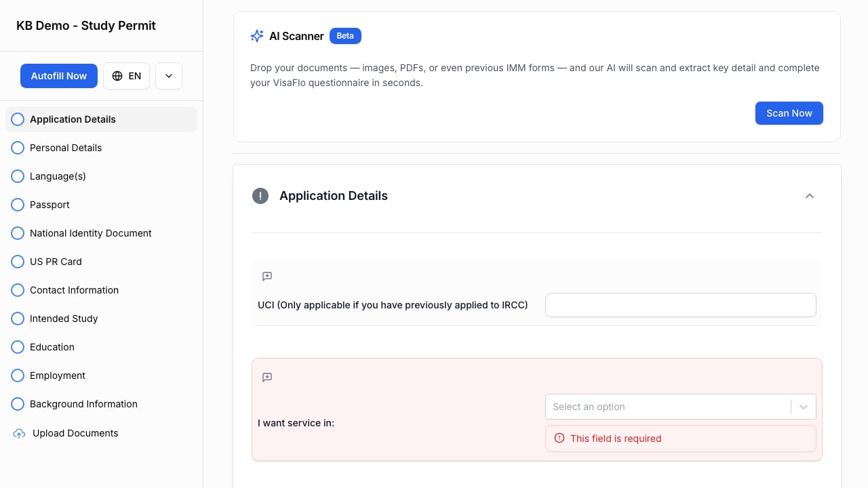
Task: Click the status circle beside US PR Card
Action: click(18, 262)
